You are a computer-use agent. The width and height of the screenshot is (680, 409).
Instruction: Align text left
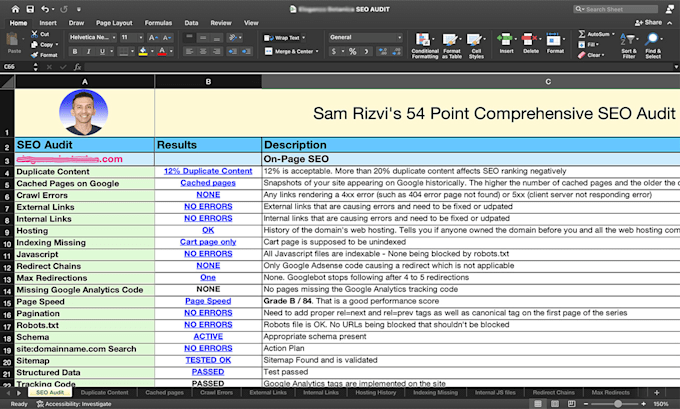190,52
